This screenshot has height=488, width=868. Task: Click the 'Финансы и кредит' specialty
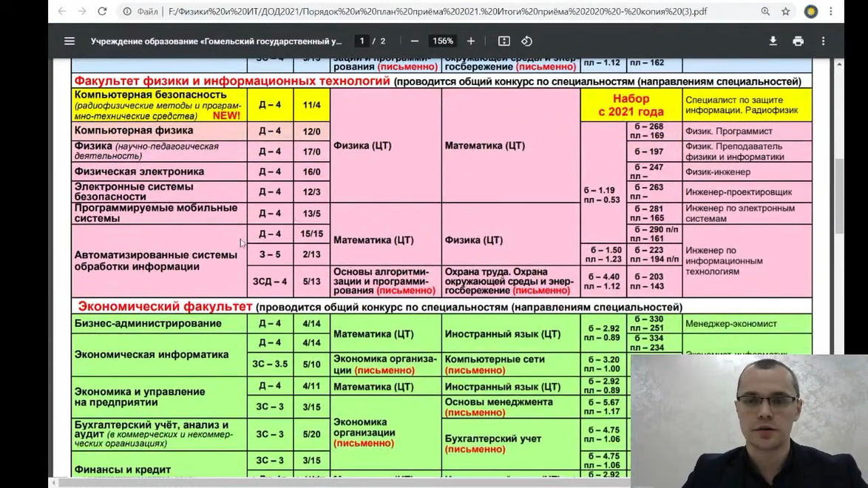click(122, 470)
